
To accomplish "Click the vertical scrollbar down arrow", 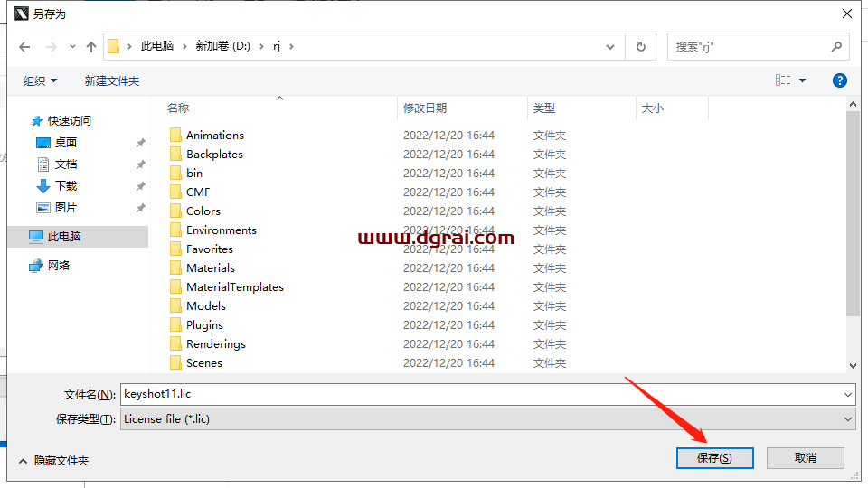I will click(853, 364).
